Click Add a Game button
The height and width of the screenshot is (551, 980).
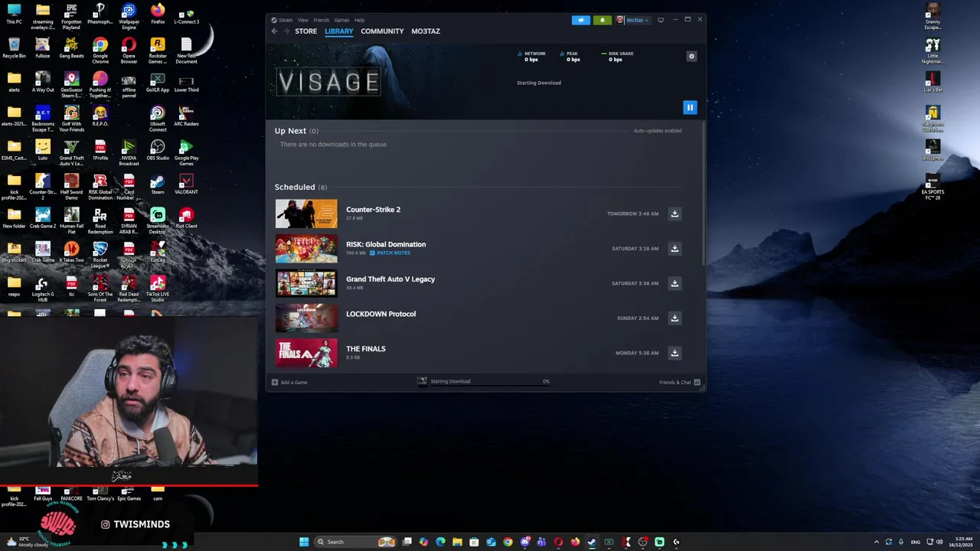pos(289,382)
